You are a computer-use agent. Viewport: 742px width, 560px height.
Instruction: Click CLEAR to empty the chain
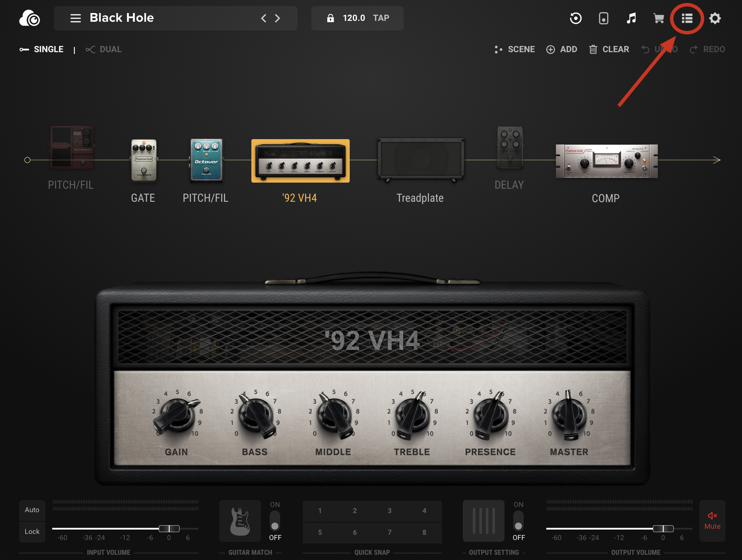coord(609,50)
